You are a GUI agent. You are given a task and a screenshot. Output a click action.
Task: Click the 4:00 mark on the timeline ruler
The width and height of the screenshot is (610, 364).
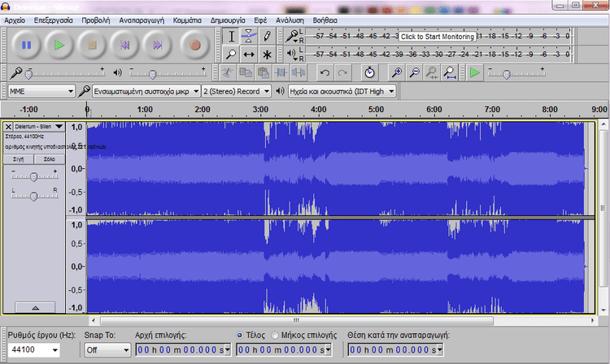click(x=318, y=110)
